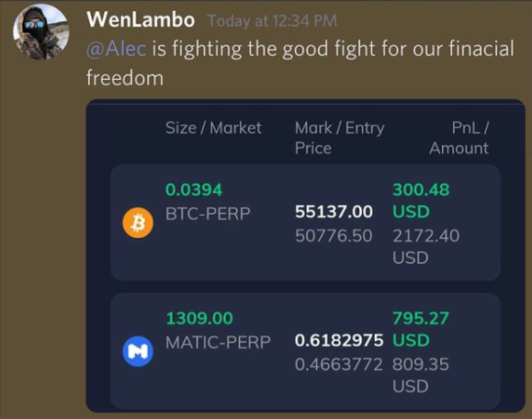Select the Mark / Entry Price header

click(x=340, y=138)
